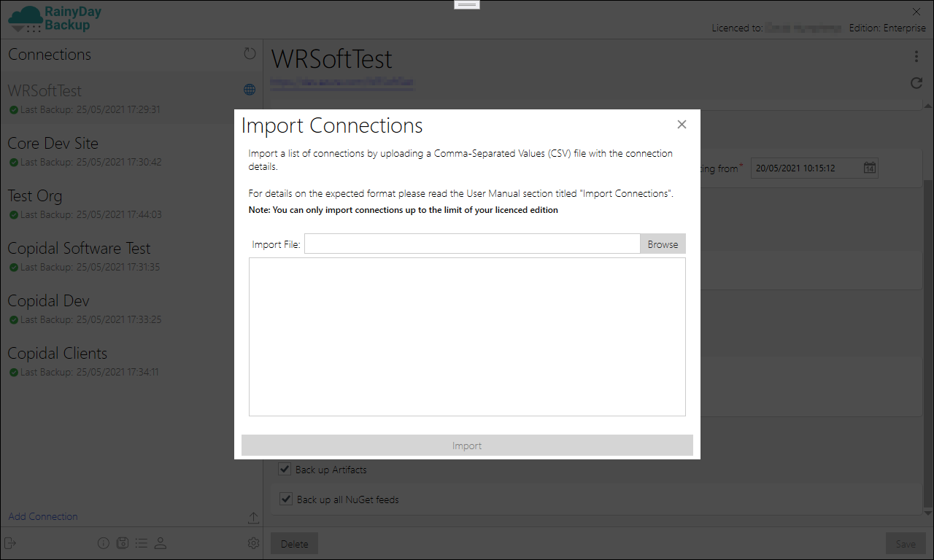
Task: Open the info icon in bottom bar
Action: pyautogui.click(x=103, y=543)
